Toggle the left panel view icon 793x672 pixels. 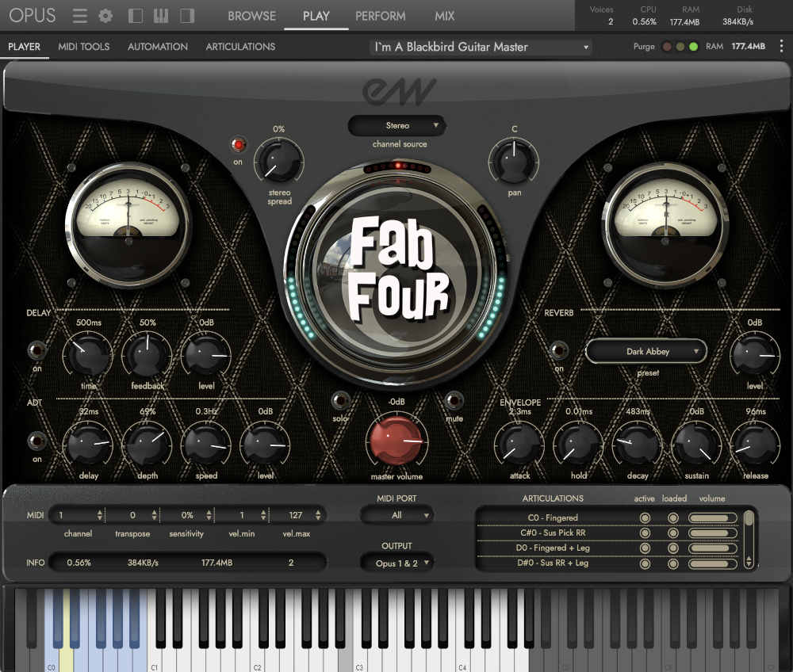pos(135,15)
